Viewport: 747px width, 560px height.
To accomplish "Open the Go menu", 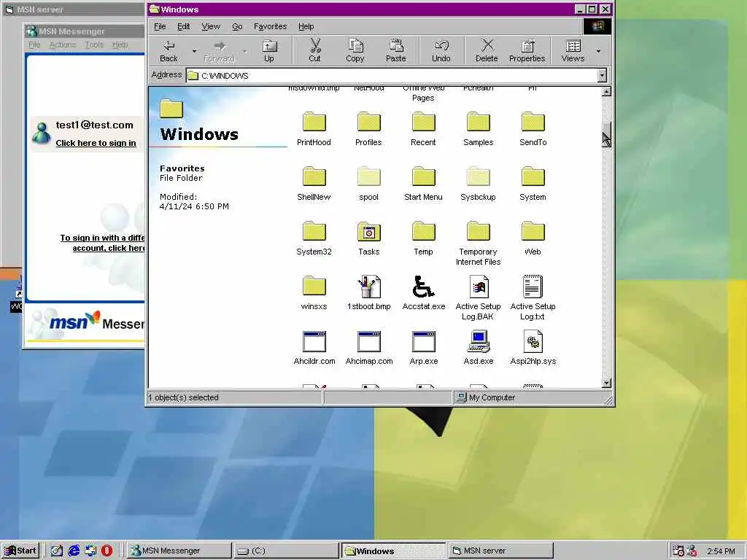I will [x=237, y=27].
